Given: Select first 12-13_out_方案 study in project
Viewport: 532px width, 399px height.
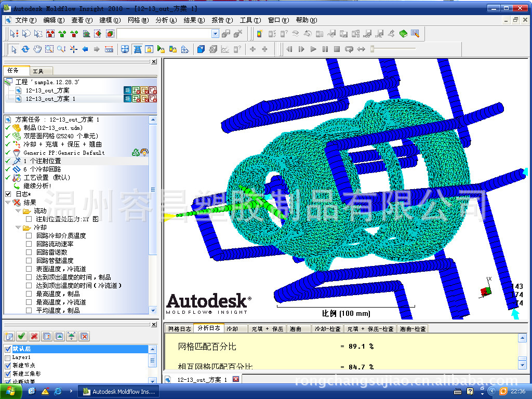Looking at the screenshot, I should click(47, 90).
